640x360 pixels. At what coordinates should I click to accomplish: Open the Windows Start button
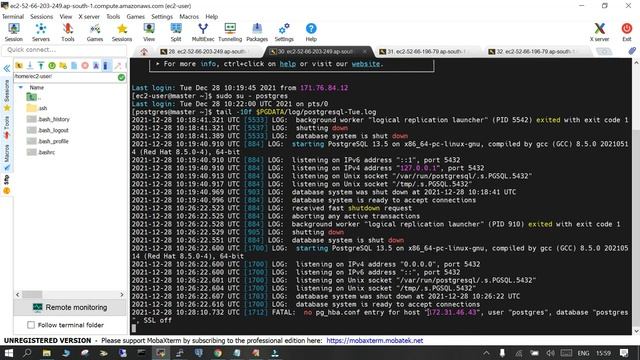point(8,353)
